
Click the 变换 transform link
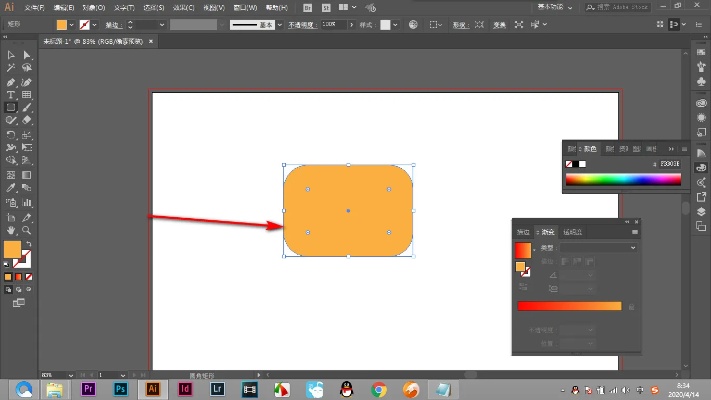point(499,25)
